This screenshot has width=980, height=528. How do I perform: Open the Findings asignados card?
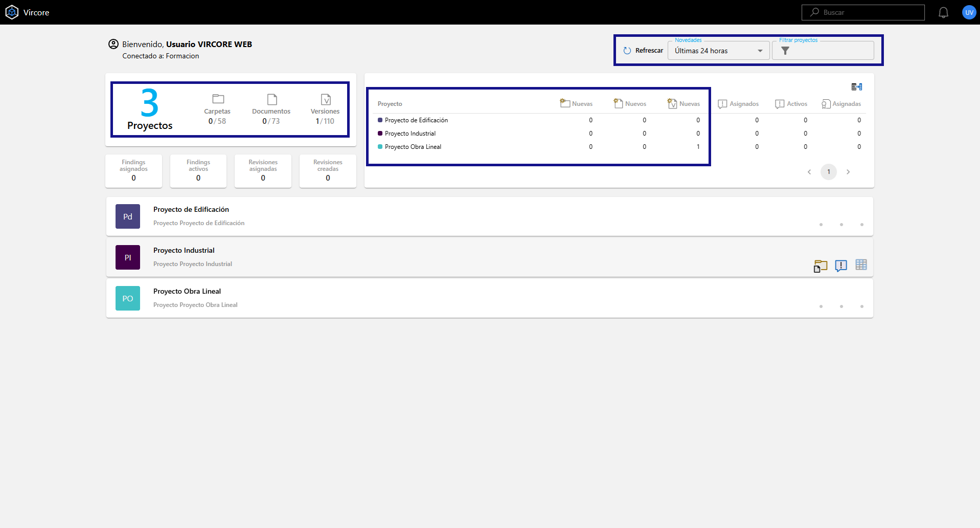coord(133,171)
